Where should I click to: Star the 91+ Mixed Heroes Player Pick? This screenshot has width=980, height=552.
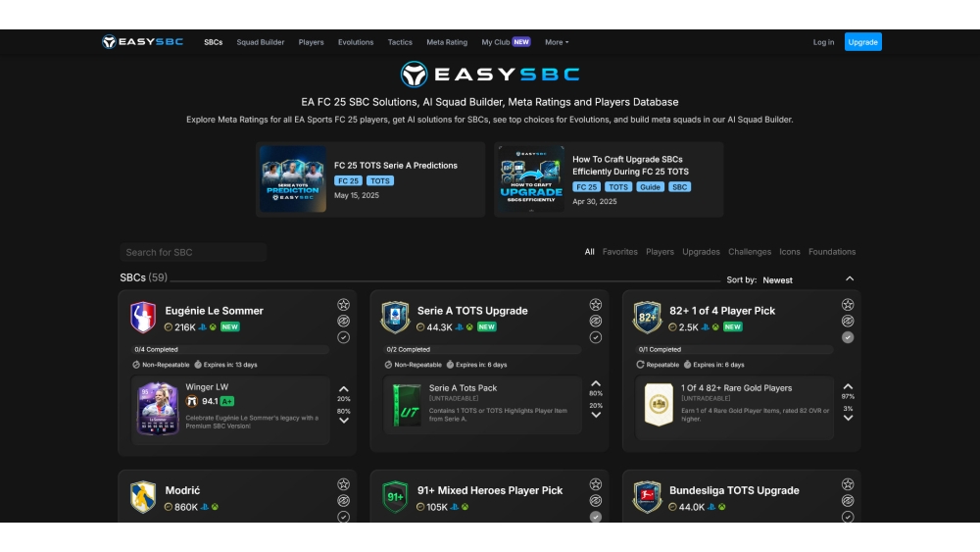tap(596, 484)
